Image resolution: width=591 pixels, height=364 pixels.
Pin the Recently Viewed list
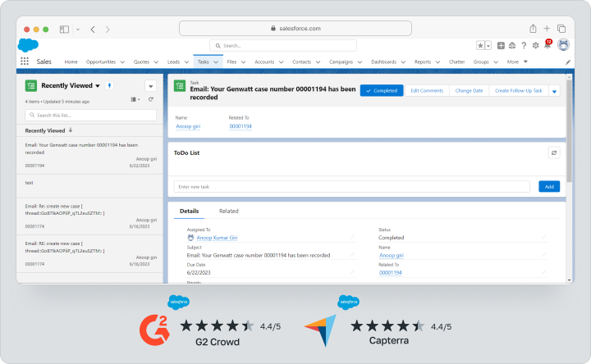109,86
